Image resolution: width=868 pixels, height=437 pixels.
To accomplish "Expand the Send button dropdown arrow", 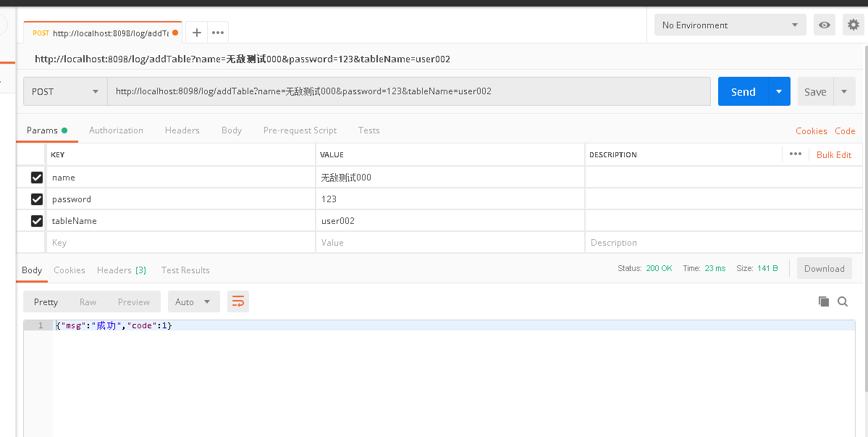I will tap(779, 92).
